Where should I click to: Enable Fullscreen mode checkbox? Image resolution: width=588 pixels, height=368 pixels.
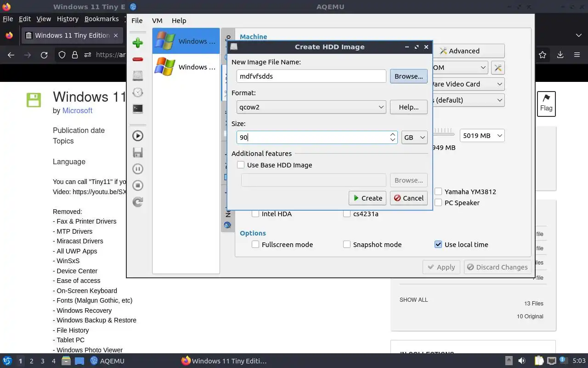coord(255,244)
